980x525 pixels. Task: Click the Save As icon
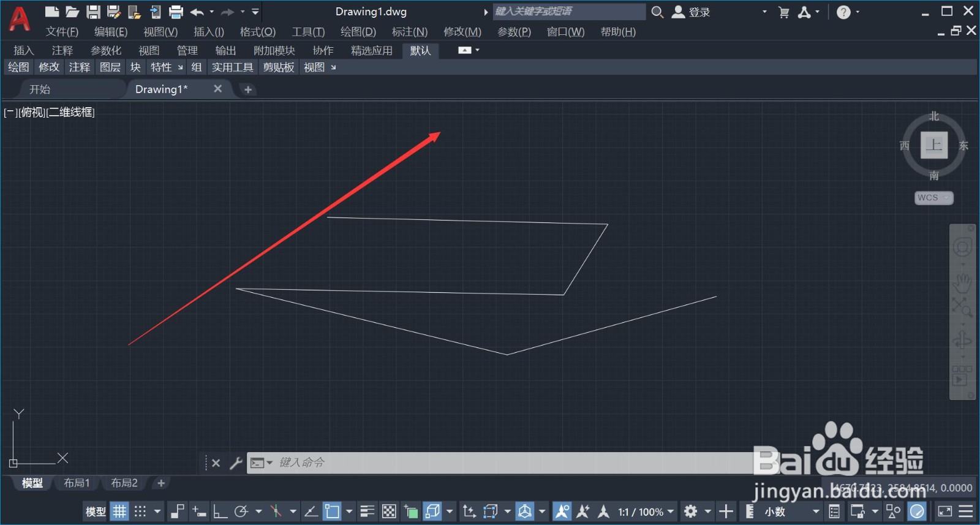click(x=113, y=11)
